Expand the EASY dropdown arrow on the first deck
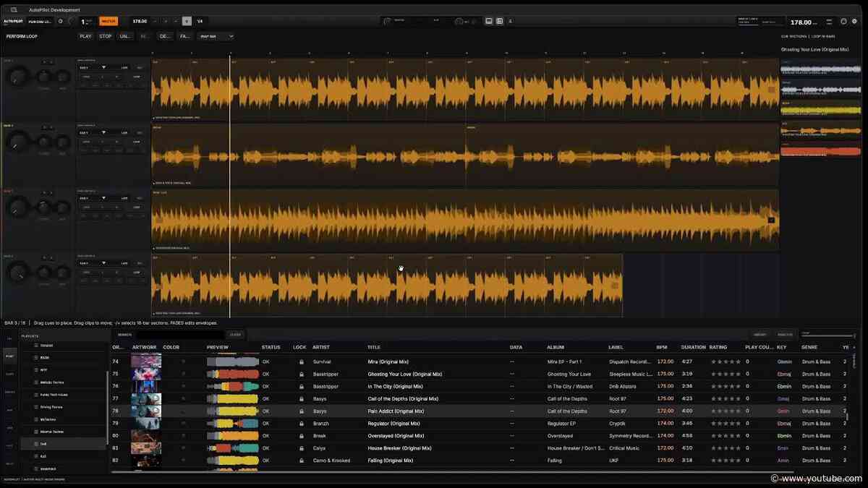This screenshot has height=488, width=868. [x=103, y=67]
